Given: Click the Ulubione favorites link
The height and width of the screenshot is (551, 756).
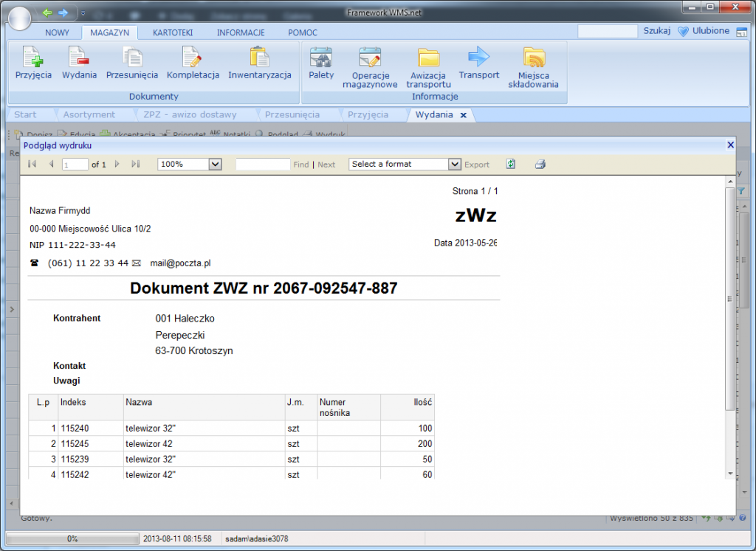Looking at the screenshot, I should pos(704,31).
